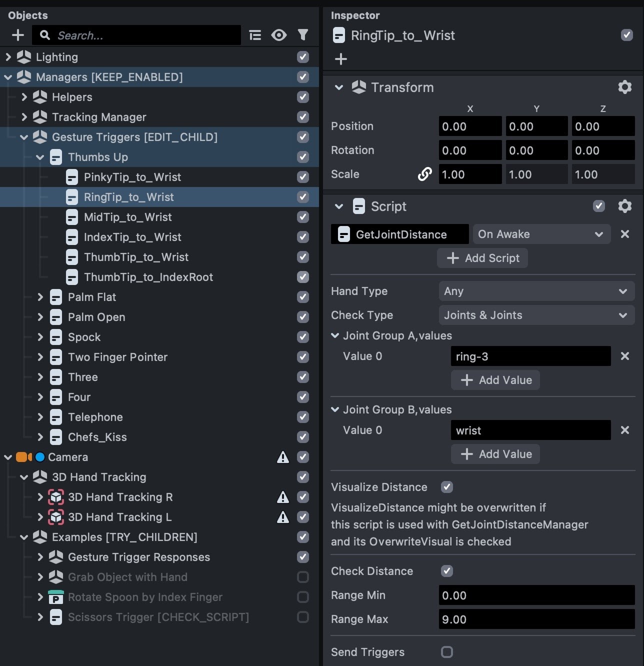Select the Chefs_Kiss gesture object
Viewport: 644px width, 666px height.
pyautogui.click(x=97, y=437)
